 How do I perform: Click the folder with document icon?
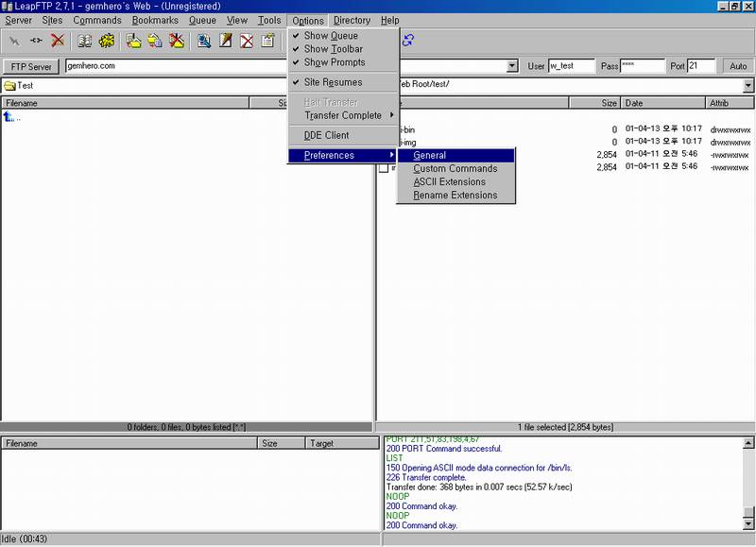point(155,41)
